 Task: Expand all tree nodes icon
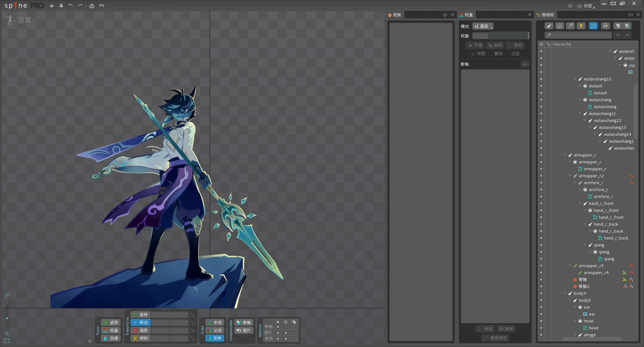627,26
